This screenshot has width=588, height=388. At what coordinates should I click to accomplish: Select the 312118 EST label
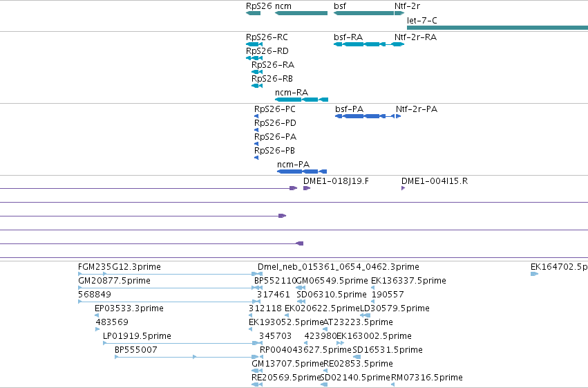265,308
